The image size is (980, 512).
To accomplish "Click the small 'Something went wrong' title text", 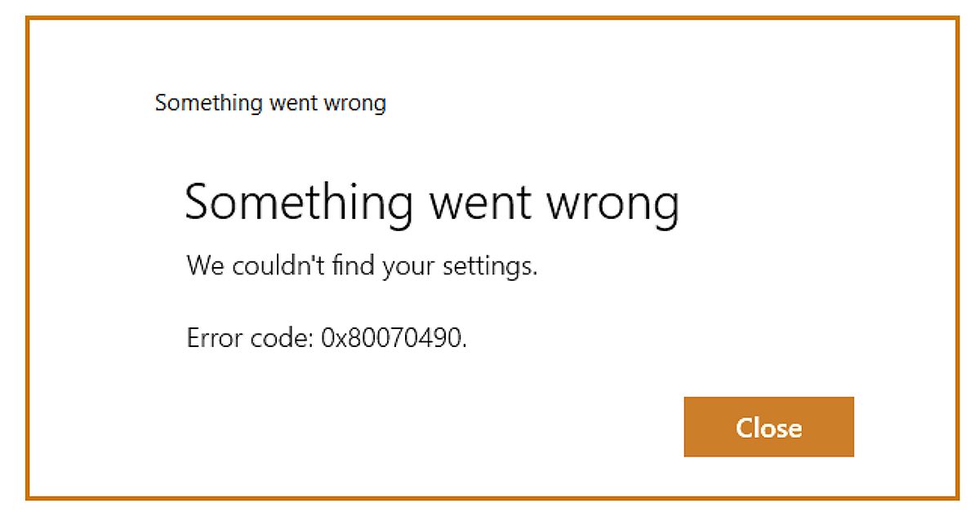I will pos(270,103).
